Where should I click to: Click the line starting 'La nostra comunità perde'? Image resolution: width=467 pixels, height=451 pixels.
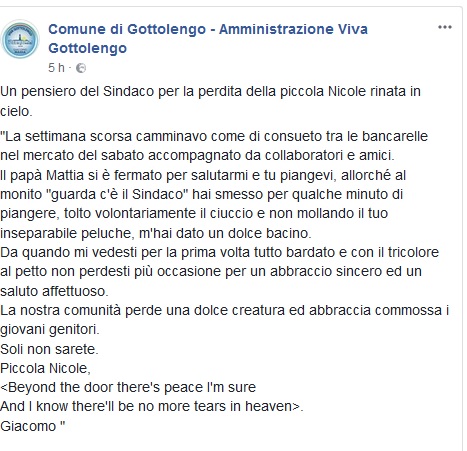point(225,310)
